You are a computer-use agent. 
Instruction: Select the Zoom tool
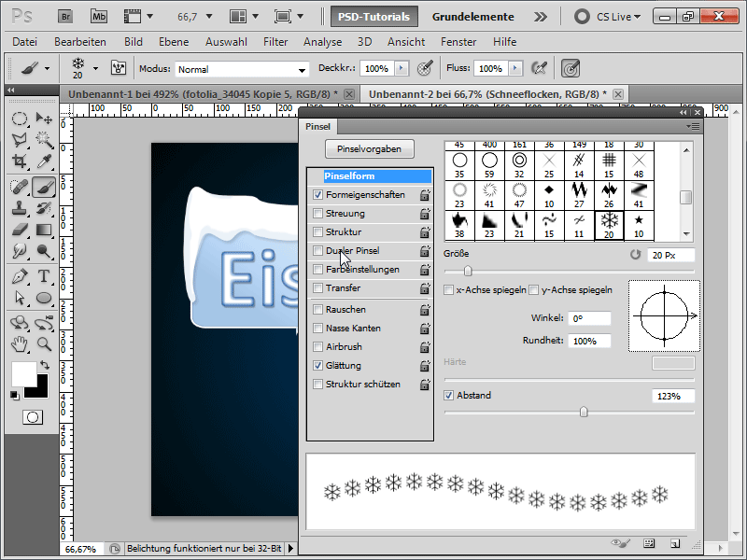click(x=44, y=343)
